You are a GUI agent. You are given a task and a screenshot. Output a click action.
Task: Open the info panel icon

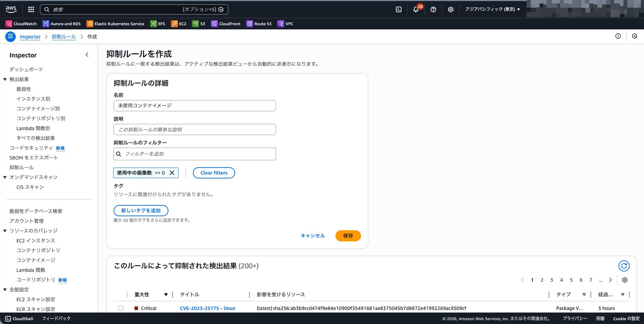click(618, 36)
